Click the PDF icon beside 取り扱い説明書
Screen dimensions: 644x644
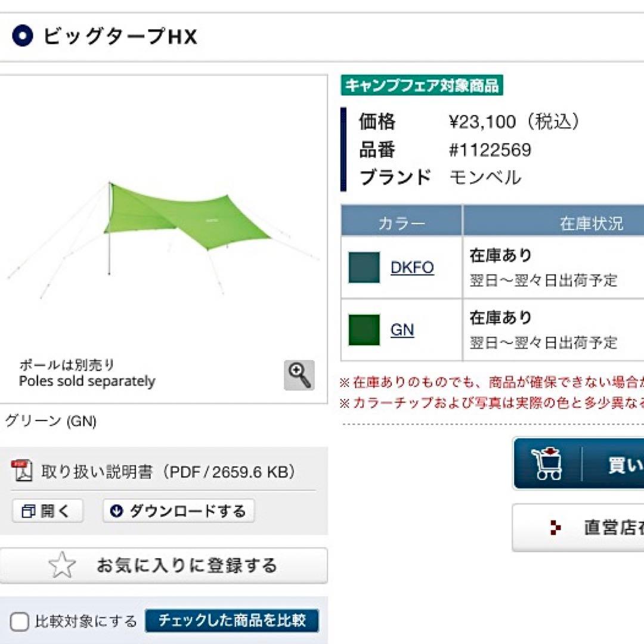point(22,471)
